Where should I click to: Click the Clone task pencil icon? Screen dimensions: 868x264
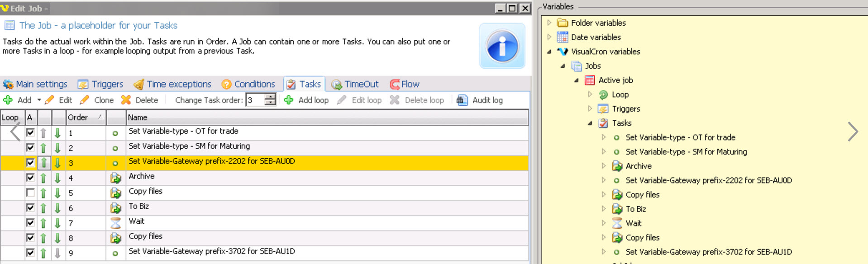click(85, 100)
